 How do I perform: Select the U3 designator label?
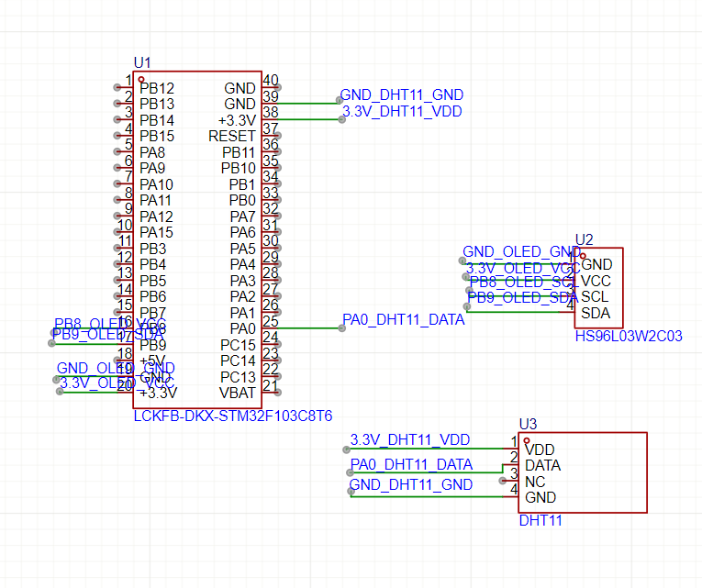[528, 424]
